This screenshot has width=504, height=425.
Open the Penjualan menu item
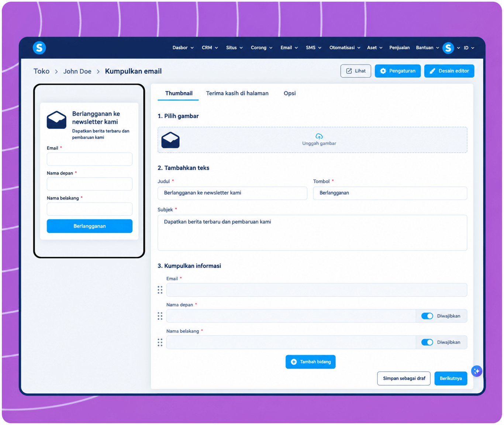click(399, 48)
